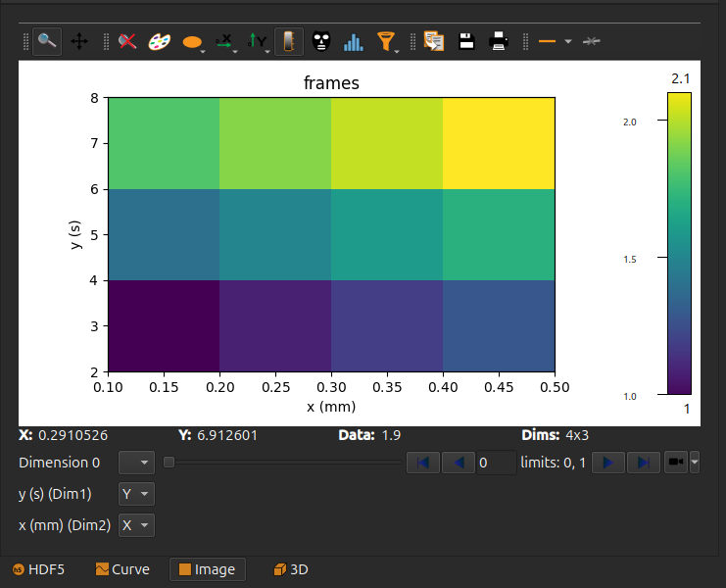726x588 pixels.
Task: Open the Dimension 0 axis dropdown
Action: (136, 463)
